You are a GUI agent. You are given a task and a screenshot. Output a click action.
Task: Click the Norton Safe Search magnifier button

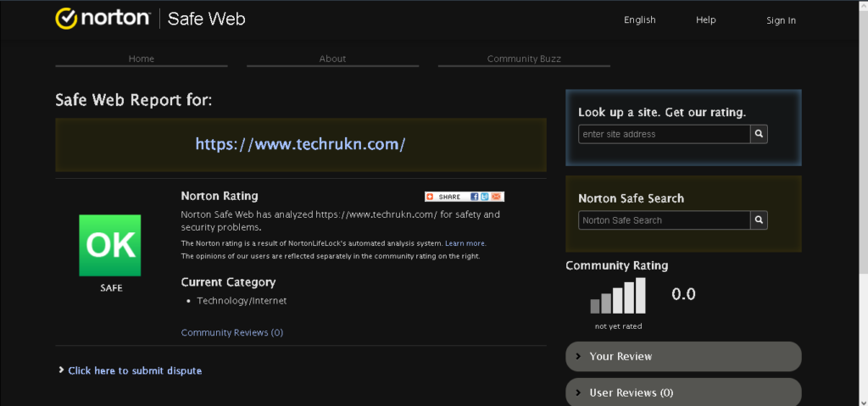click(759, 220)
